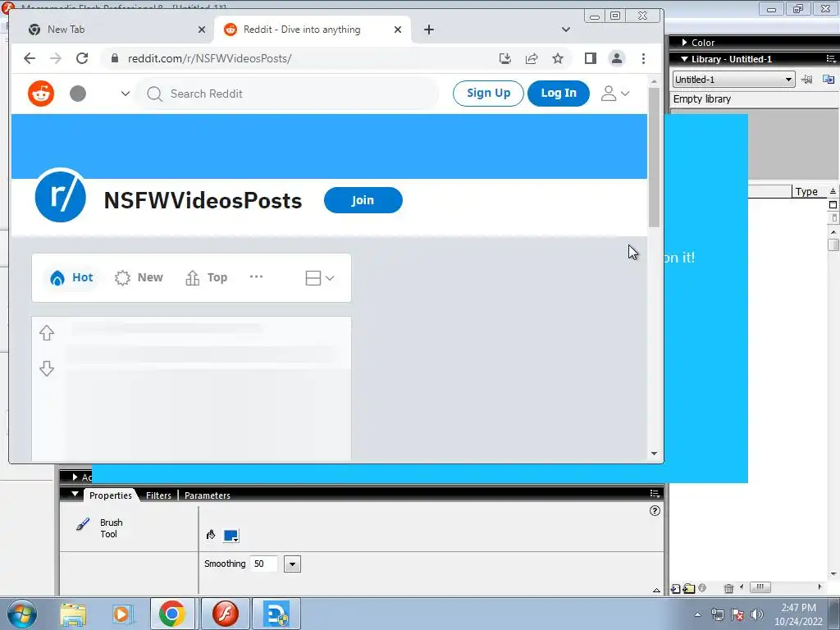Open the Windows Start menu
Image resolution: width=840 pixels, height=630 pixels.
[x=22, y=614]
